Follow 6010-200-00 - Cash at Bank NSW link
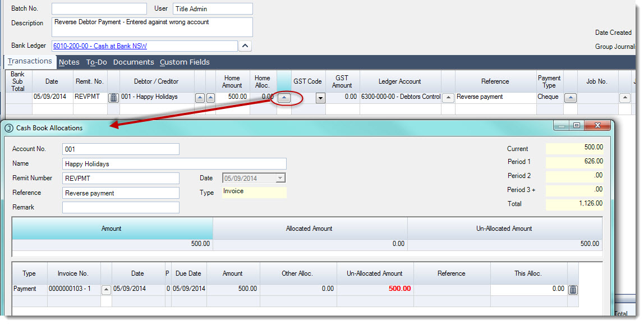The height and width of the screenshot is (324, 644). point(100,46)
